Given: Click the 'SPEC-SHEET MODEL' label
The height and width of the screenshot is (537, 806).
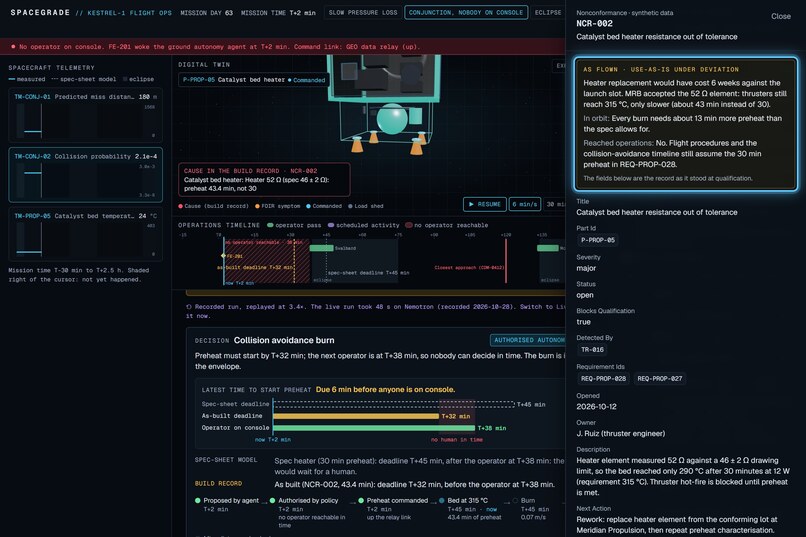Looking at the screenshot, I should [226, 460].
